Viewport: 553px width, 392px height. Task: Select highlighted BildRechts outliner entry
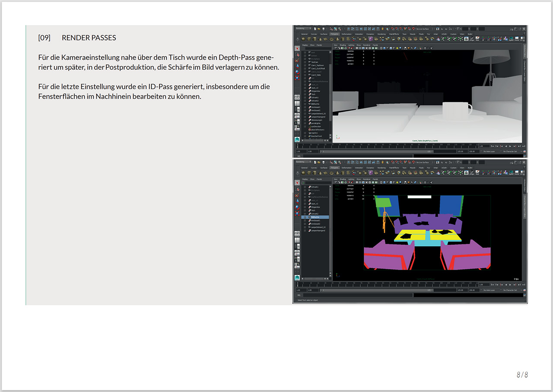coord(315,217)
